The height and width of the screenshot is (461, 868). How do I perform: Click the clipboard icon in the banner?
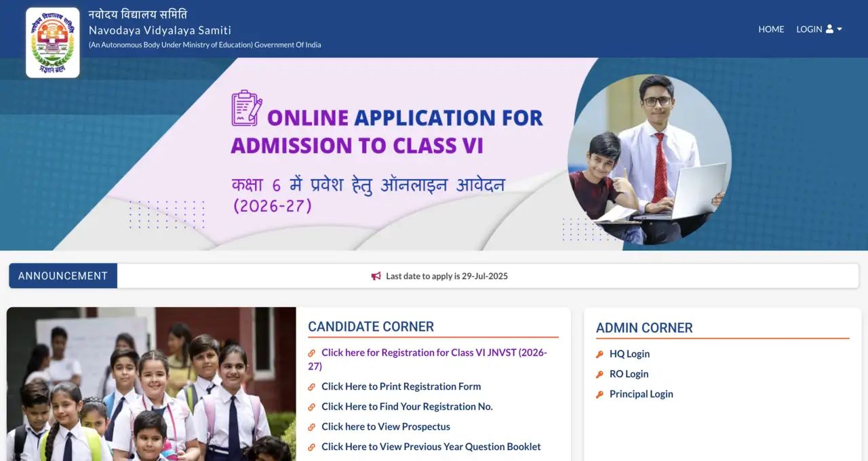[247, 108]
